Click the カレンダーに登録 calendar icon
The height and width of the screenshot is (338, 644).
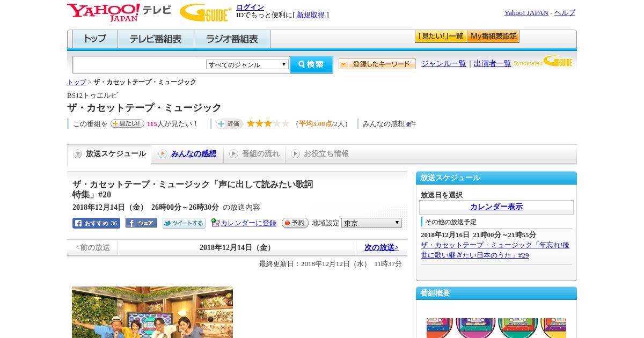215,223
